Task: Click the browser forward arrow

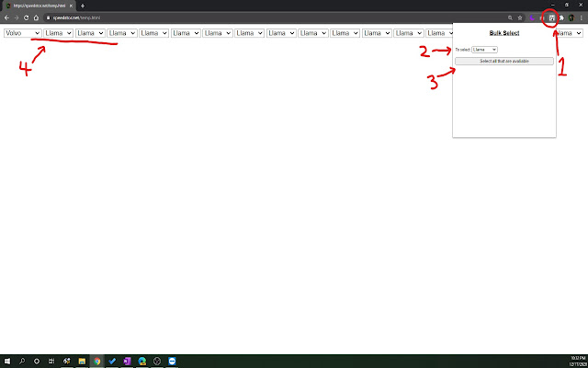Action: pyautogui.click(x=17, y=17)
